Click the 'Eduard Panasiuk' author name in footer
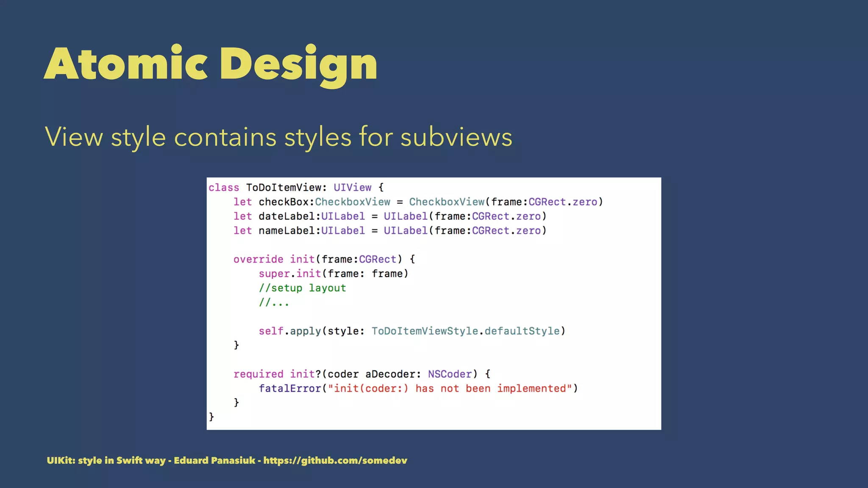This screenshot has height=488, width=868. 214,460
